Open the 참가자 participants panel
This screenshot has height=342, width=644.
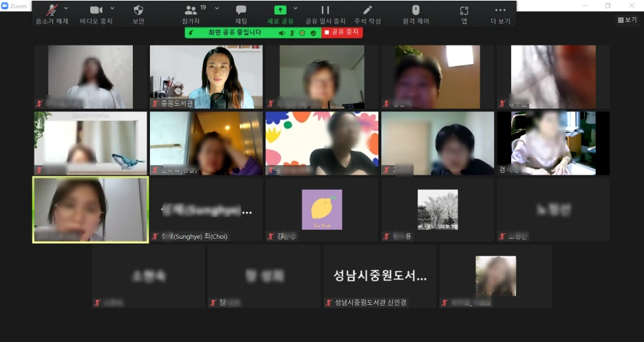point(191,14)
